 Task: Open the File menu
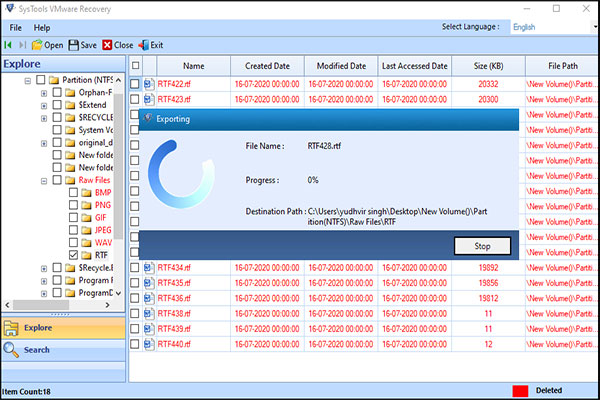[x=16, y=27]
